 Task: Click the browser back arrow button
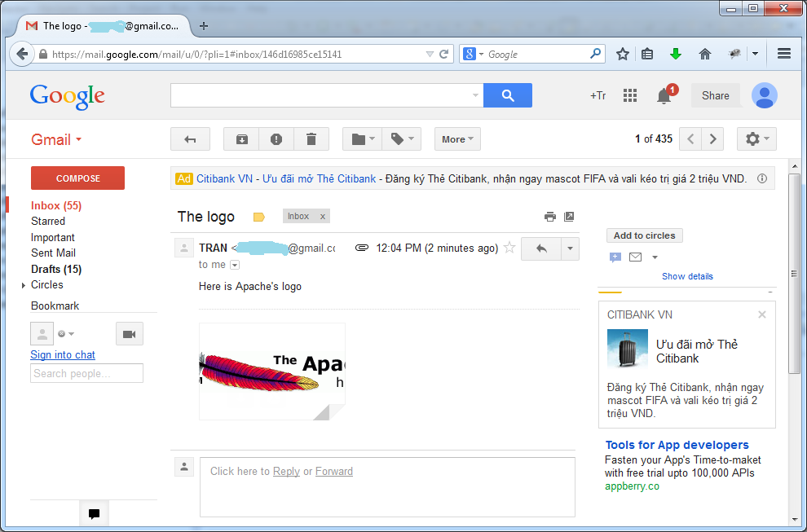tap(22, 54)
